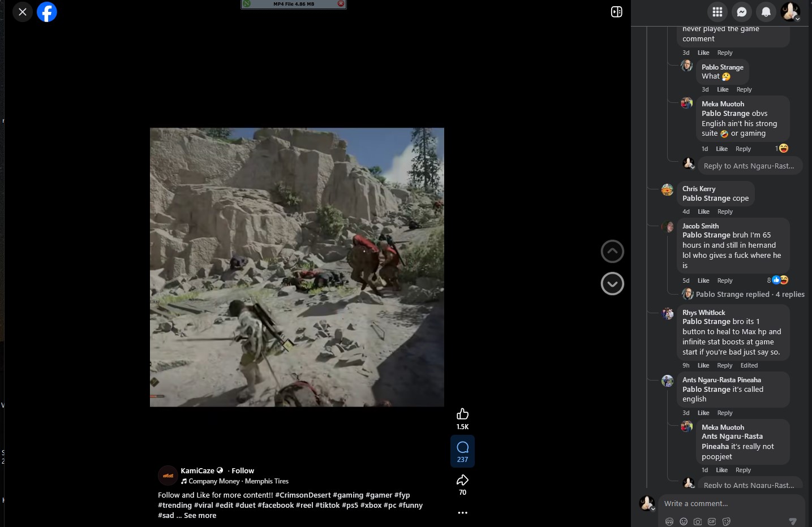Reply to Chris Kerry's comment

coord(725,211)
